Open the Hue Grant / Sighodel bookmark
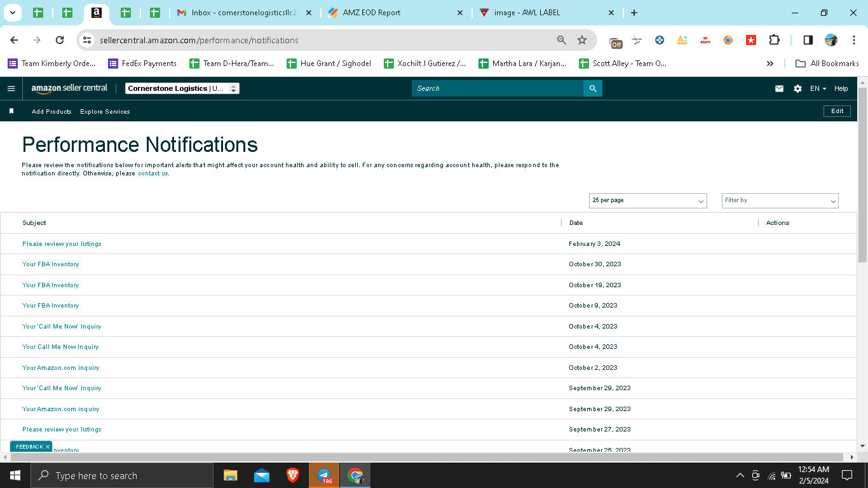This screenshot has height=488, width=868. click(x=329, y=64)
